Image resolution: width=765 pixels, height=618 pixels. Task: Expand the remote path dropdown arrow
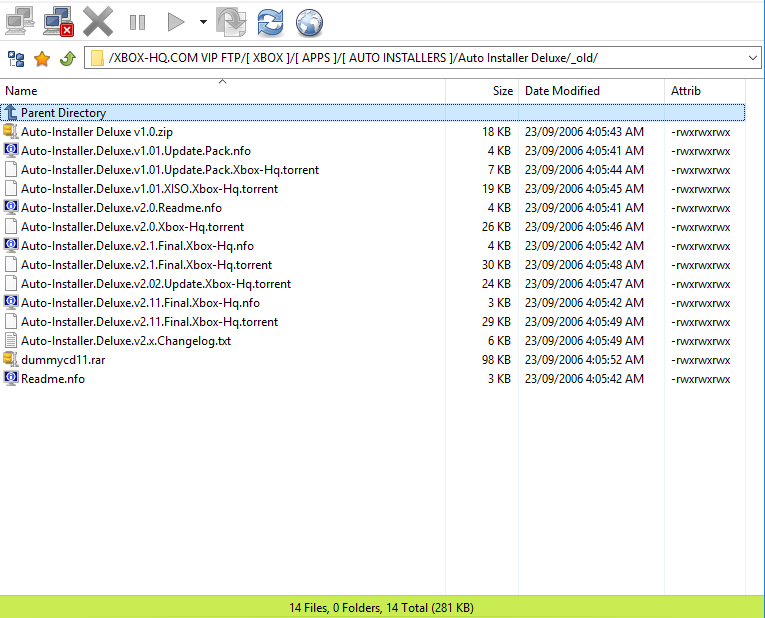click(752, 59)
